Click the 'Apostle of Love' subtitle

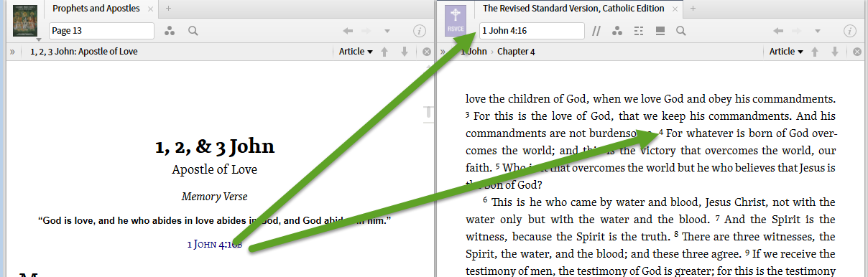pos(215,170)
